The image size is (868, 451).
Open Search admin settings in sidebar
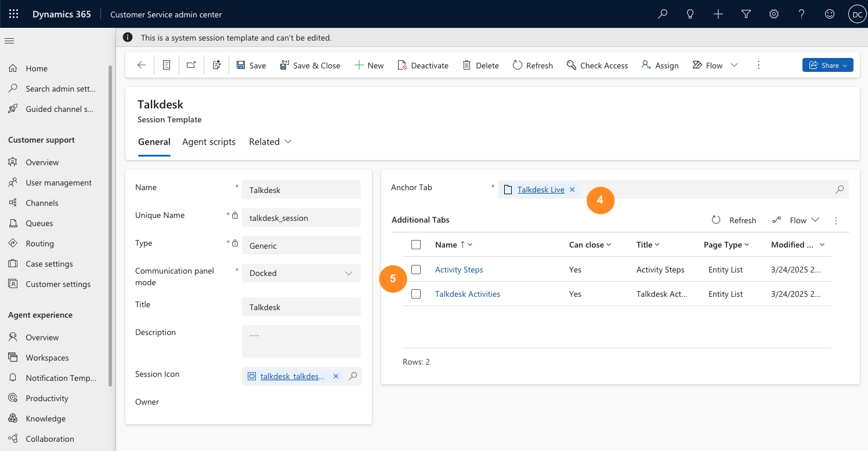pyautogui.click(x=60, y=89)
